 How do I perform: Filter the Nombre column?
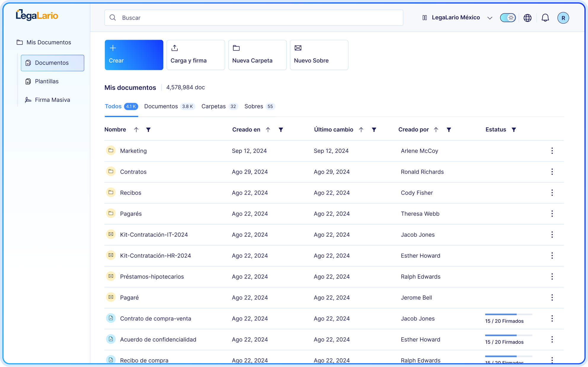(x=148, y=130)
